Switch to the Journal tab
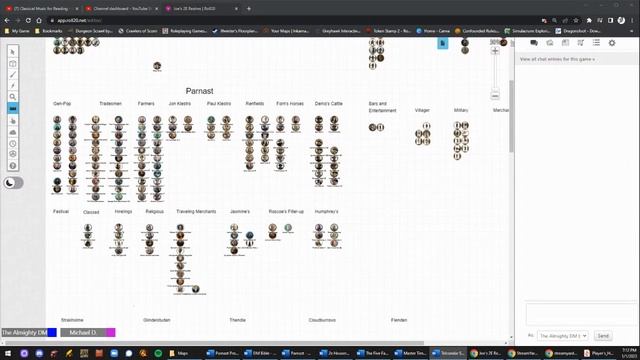640x360 pixels. click(x=565, y=43)
